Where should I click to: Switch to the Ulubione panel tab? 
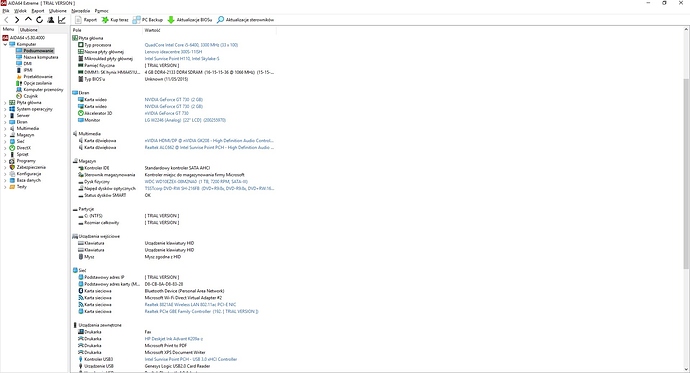click(x=29, y=29)
